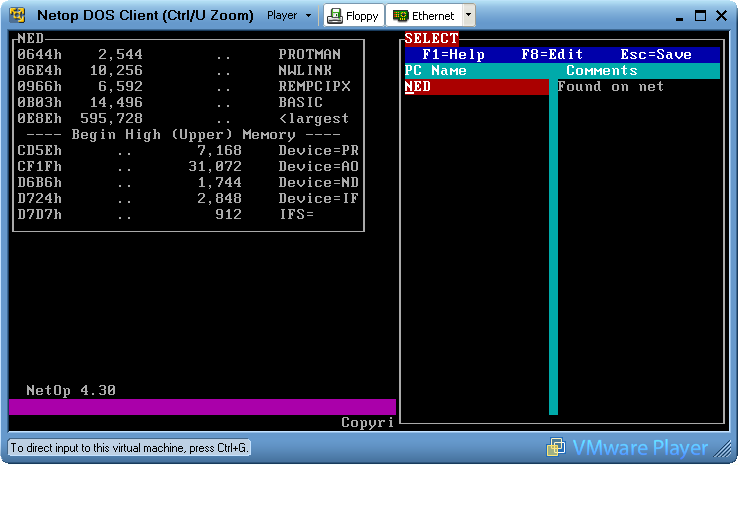Maximize the VMware Player window
The image size is (738, 512).
pos(700,16)
